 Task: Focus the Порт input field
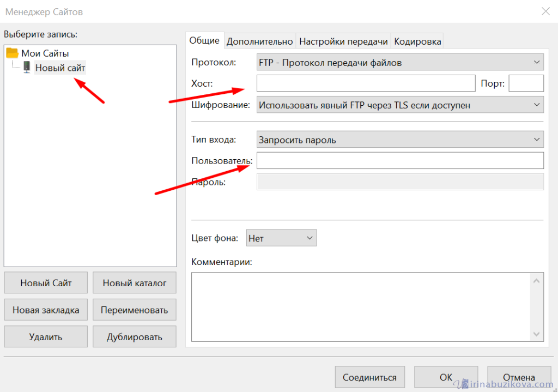(x=526, y=83)
